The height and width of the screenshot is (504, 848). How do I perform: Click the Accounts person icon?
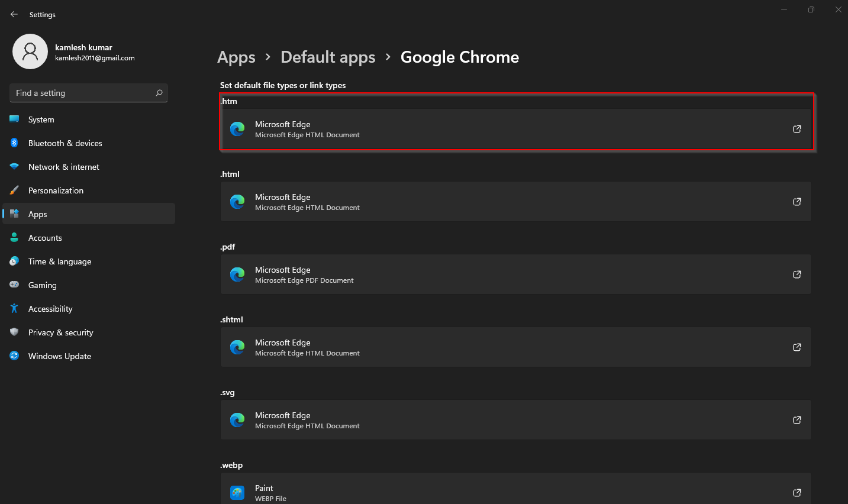(x=14, y=237)
